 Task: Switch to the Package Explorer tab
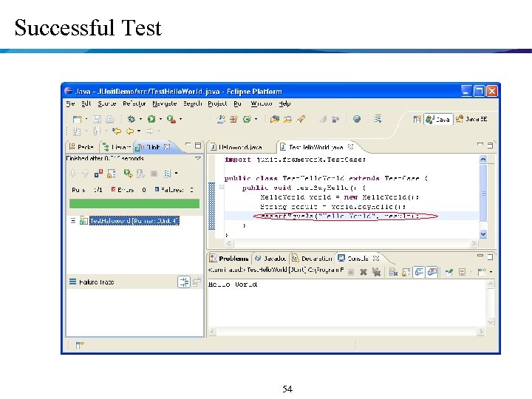81,147
